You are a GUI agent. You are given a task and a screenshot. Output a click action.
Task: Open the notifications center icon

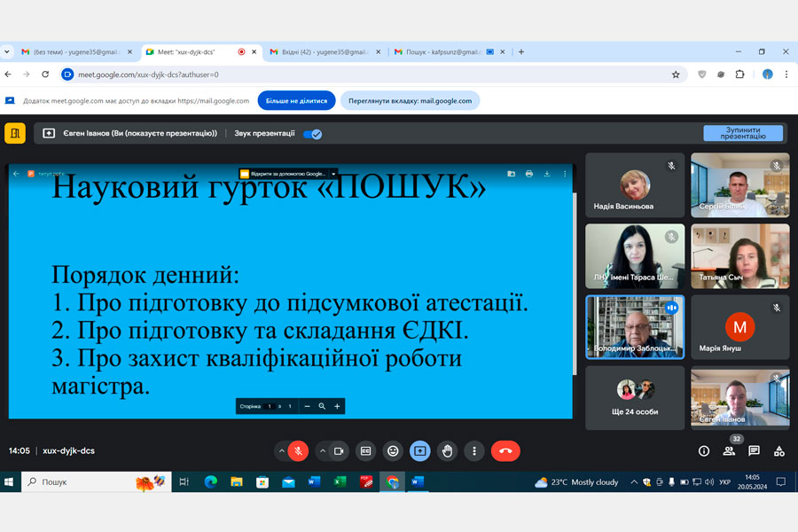pos(780,482)
